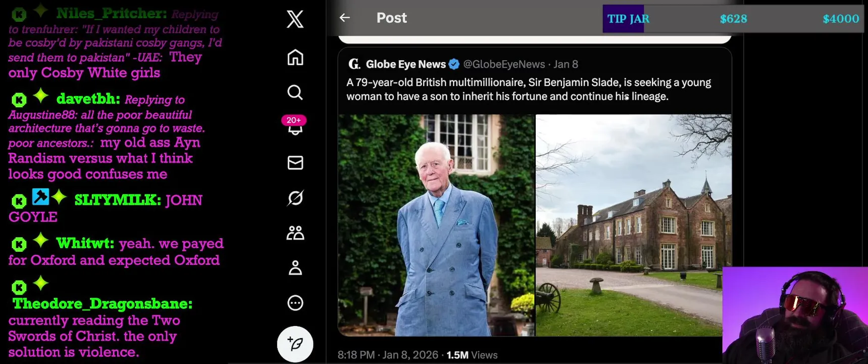Click the TIP JAR label
Viewport: 868px width, 364px height.
(628, 19)
